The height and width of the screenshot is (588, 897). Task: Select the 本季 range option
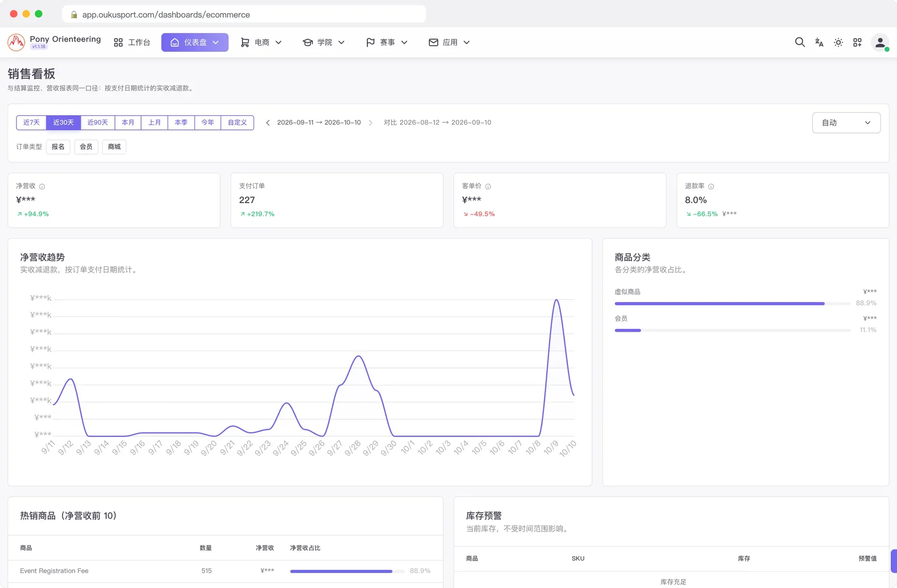(x=181, y=122)
